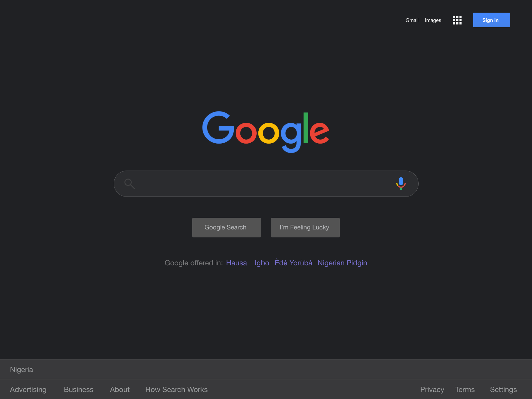Screen dimensions: 532x399
Task: Click the voice search microphone icon
Action: pyautogui.click(x=401, y=184)
